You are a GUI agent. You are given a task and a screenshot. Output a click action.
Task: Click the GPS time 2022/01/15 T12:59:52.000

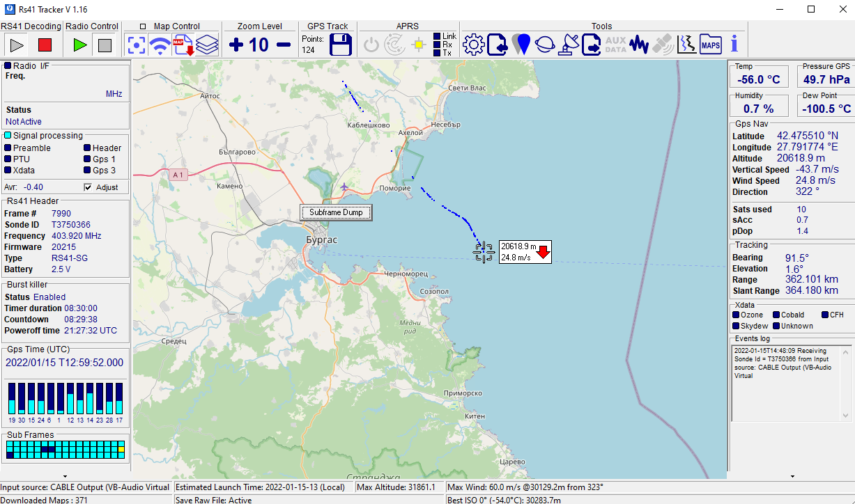pos(65,363)
